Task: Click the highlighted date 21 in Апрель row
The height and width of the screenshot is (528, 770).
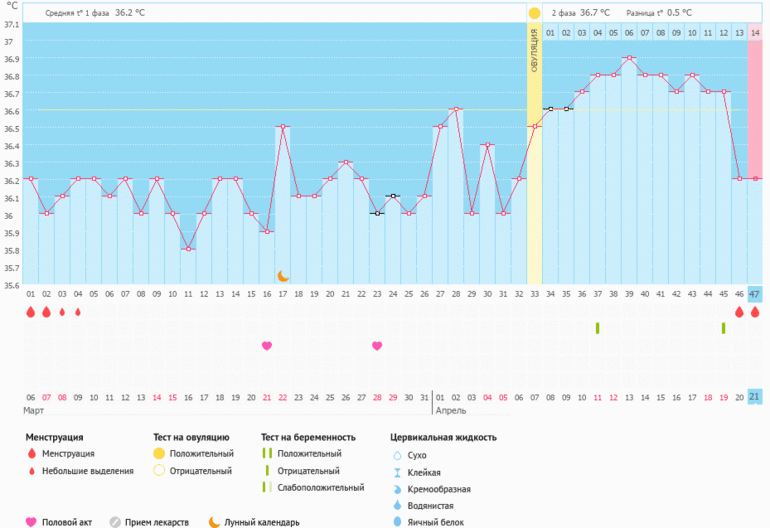Action: tap(755, 397)
